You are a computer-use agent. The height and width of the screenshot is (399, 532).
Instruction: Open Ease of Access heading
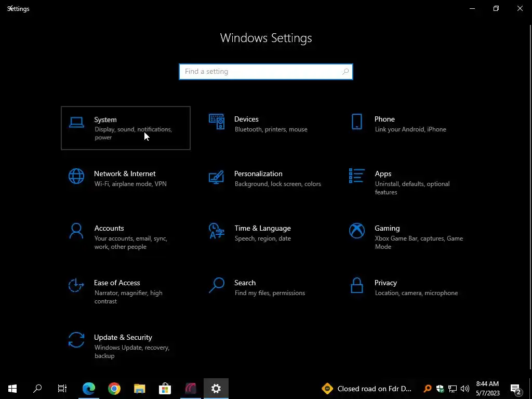tap(117, 283)
